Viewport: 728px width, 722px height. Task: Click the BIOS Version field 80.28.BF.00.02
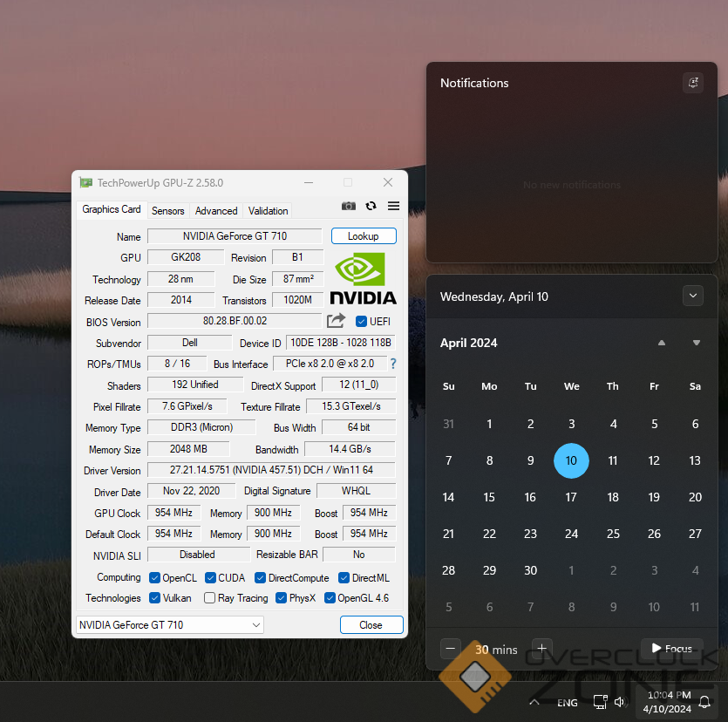[235, 321]
